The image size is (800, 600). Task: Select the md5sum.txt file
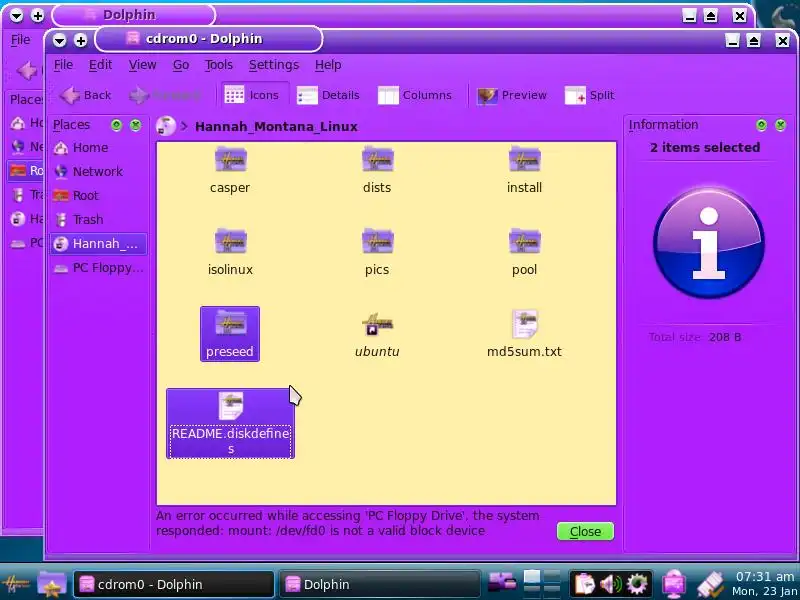point(524,334)
